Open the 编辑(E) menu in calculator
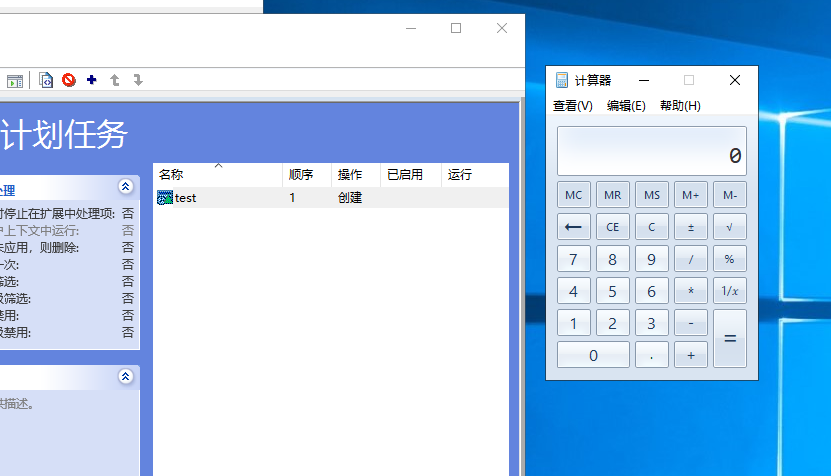 (626, 106)
